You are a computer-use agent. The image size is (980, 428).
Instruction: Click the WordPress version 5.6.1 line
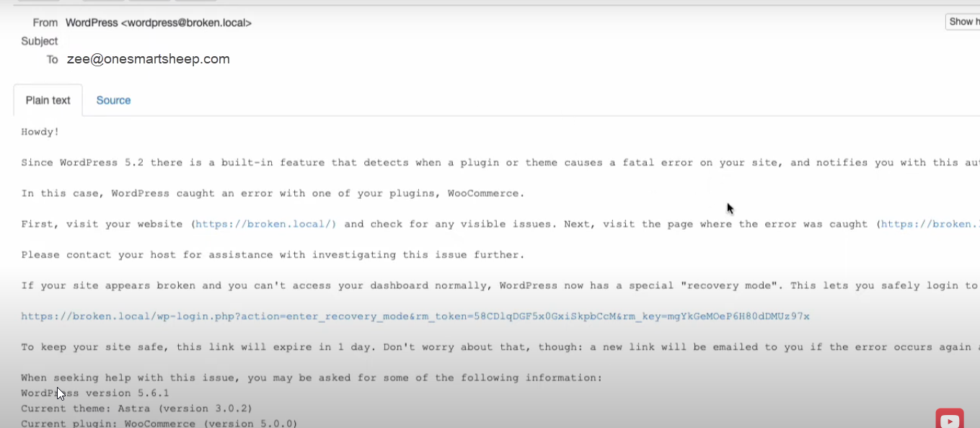(95, 393)
